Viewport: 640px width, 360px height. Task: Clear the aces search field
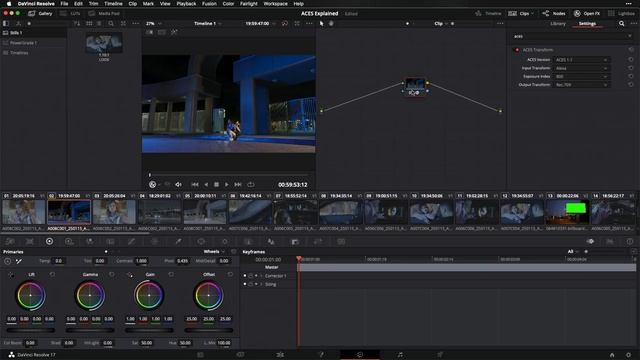click(x=630, y=36)
